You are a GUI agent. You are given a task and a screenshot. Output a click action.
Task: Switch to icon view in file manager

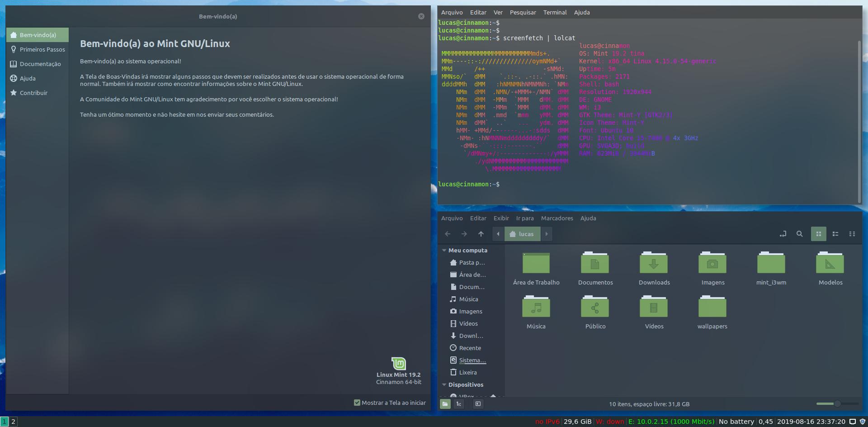point(818,234)
